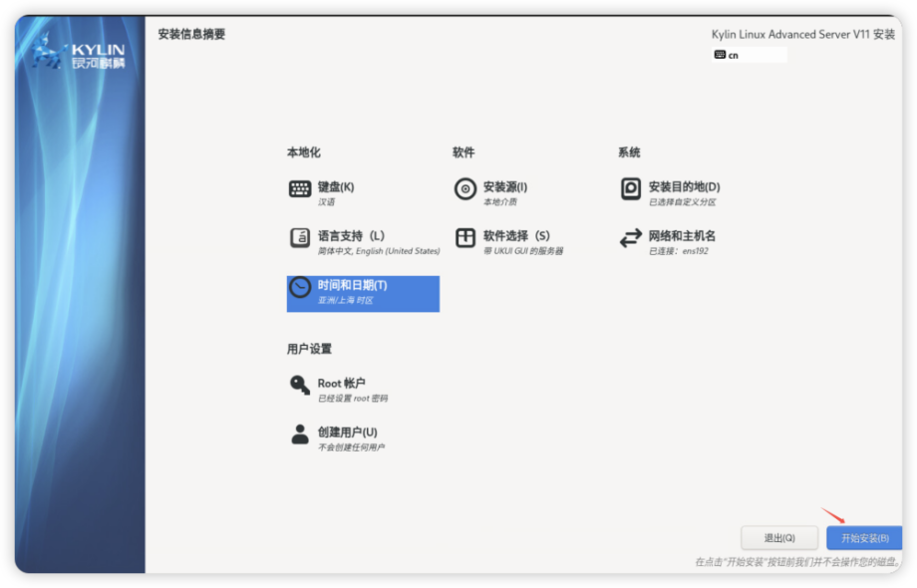Click the 开始安装(B) button
This screenshot has width=917, height=588.
[864, 538]
